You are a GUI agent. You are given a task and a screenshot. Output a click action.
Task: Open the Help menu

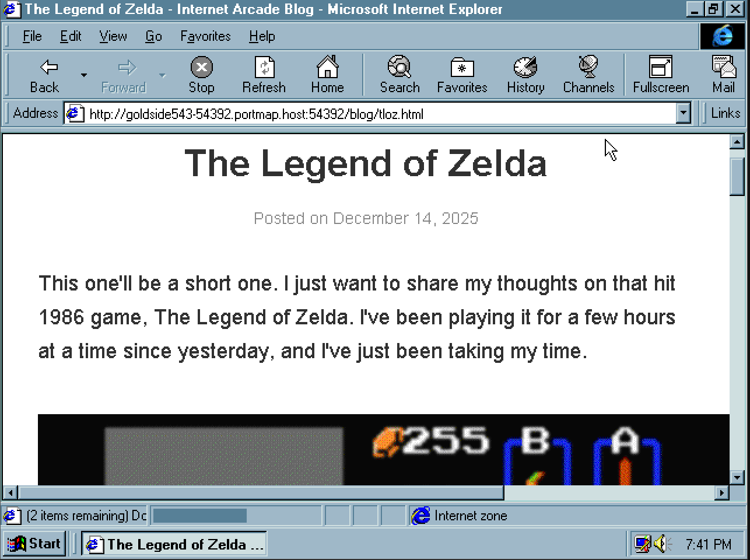pos(262,36)
